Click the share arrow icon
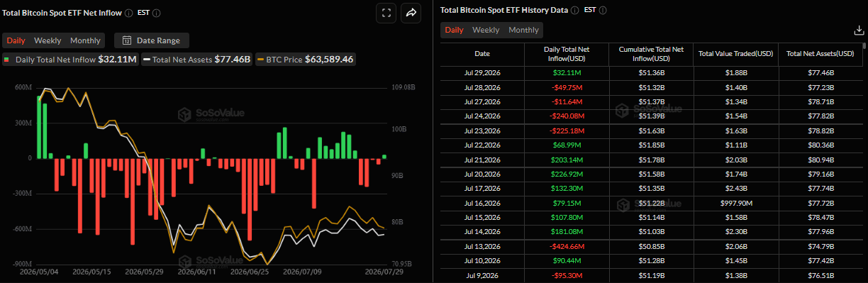Screen dimensions: 868x283 point(411,13)
